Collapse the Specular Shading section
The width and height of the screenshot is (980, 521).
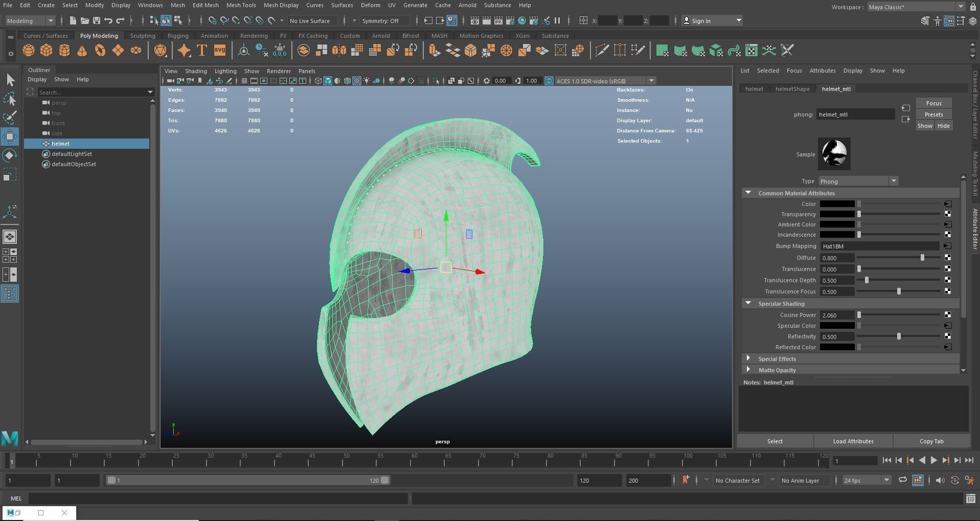pyautogui.click(x=748, y=303)
